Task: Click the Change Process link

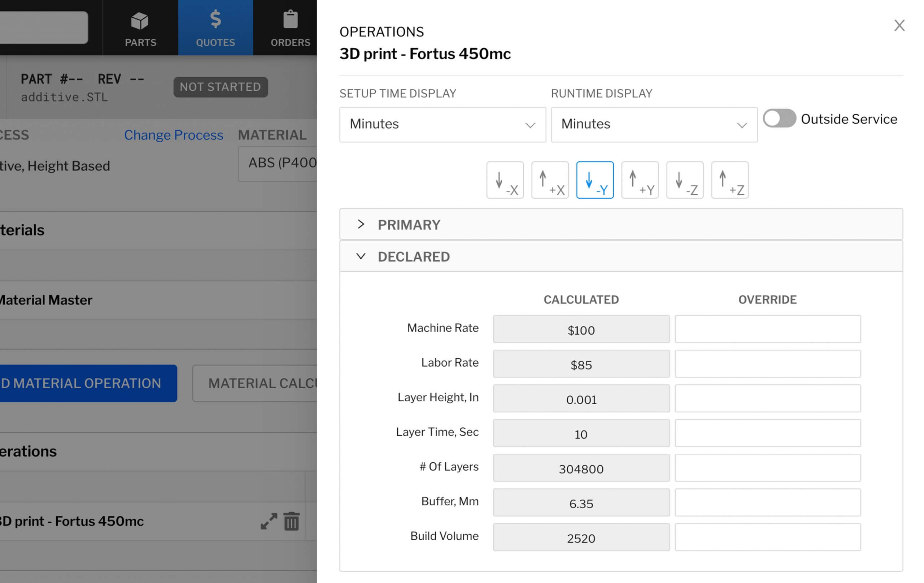Action: (174, 135)
